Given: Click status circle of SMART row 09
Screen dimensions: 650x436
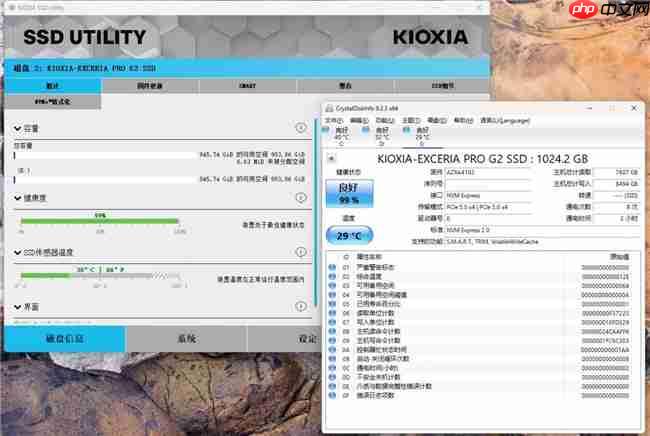Looking at the screenshot, I should click(332, 340).
